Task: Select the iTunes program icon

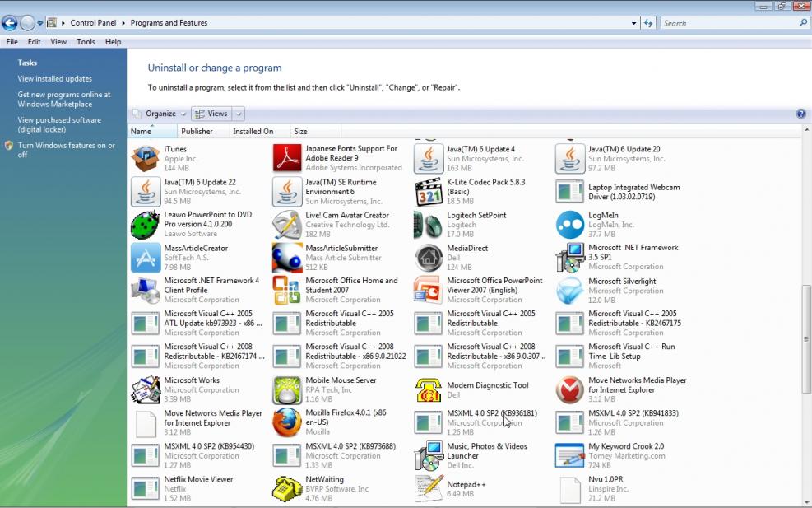Action: [146, 159]
